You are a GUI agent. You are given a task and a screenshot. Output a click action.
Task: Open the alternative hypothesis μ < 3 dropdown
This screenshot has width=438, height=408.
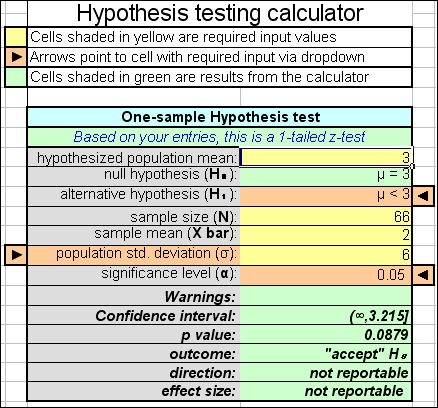(x=326, y=196)
